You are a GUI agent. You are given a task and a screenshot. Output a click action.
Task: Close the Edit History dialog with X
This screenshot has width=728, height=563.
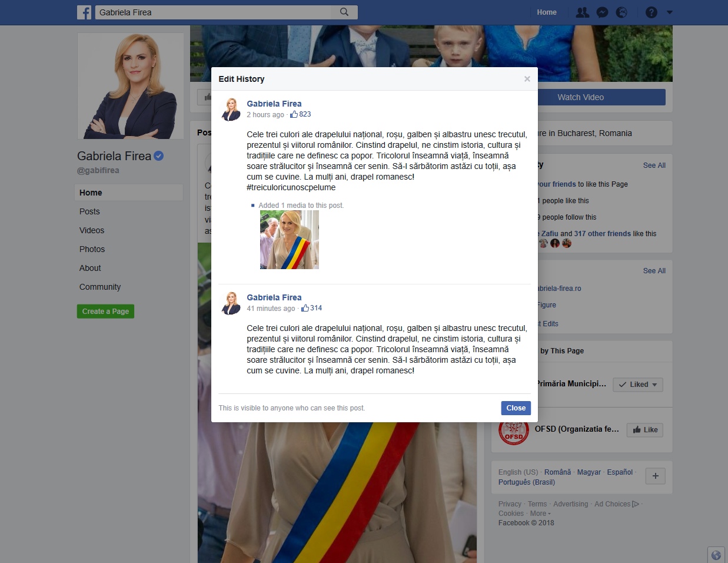click(527, 79)
